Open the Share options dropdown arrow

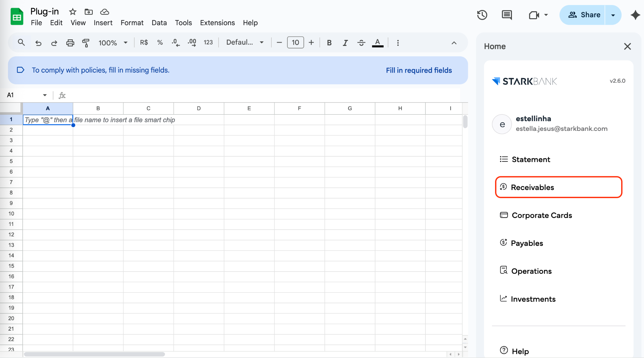613,15
